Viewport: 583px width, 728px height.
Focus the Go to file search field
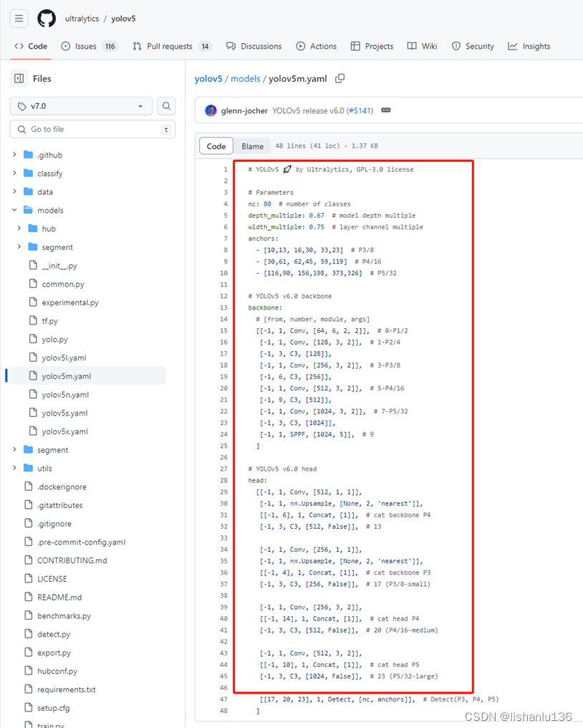point(93,129)
